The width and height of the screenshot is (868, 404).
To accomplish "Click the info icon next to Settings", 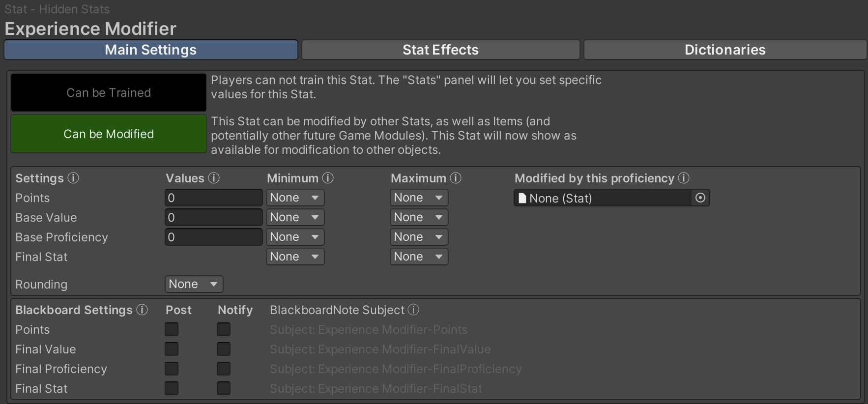I will [73, 178].
